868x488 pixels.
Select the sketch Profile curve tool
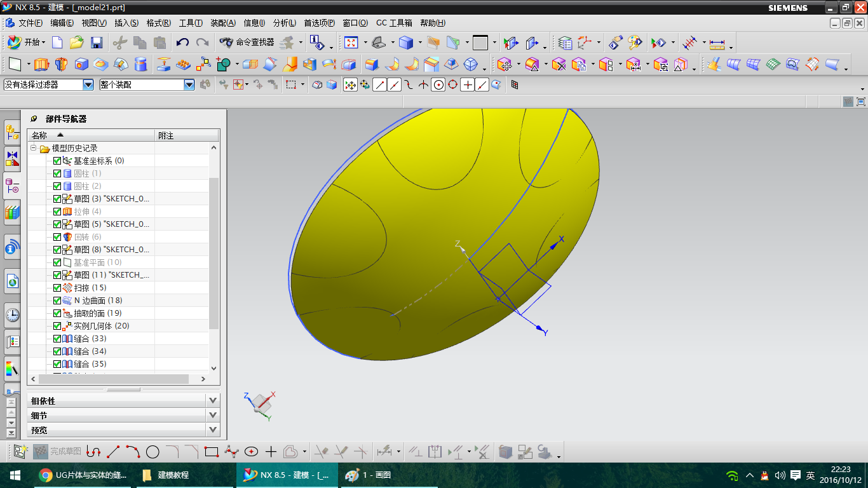pyautogui.click(x=93, y=452)
